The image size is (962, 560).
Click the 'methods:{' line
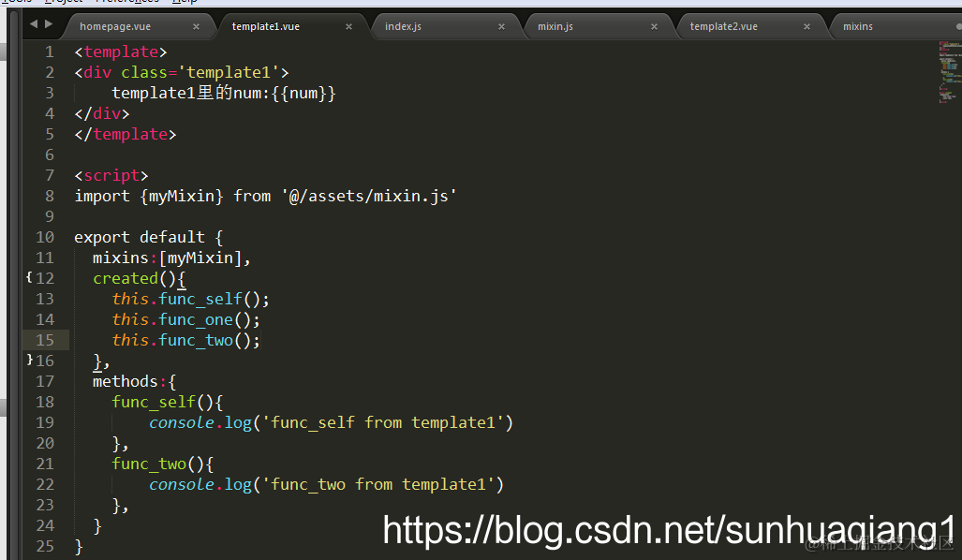tap(134, 381)
